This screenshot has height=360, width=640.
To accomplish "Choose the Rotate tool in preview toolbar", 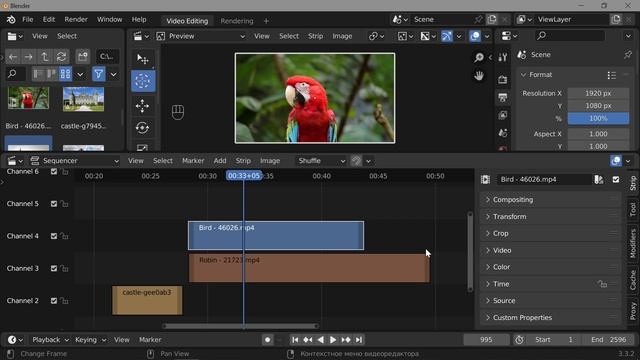I will click(142, 128).
